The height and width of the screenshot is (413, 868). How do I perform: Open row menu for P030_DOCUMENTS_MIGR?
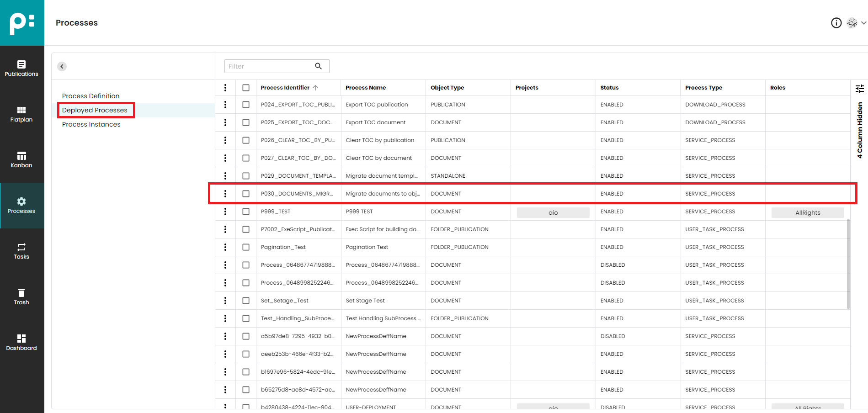click(x=225, y=194)
